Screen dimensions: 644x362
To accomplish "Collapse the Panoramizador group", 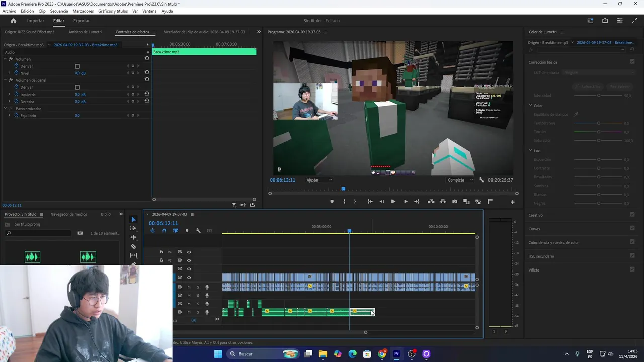I will (6, 108).
